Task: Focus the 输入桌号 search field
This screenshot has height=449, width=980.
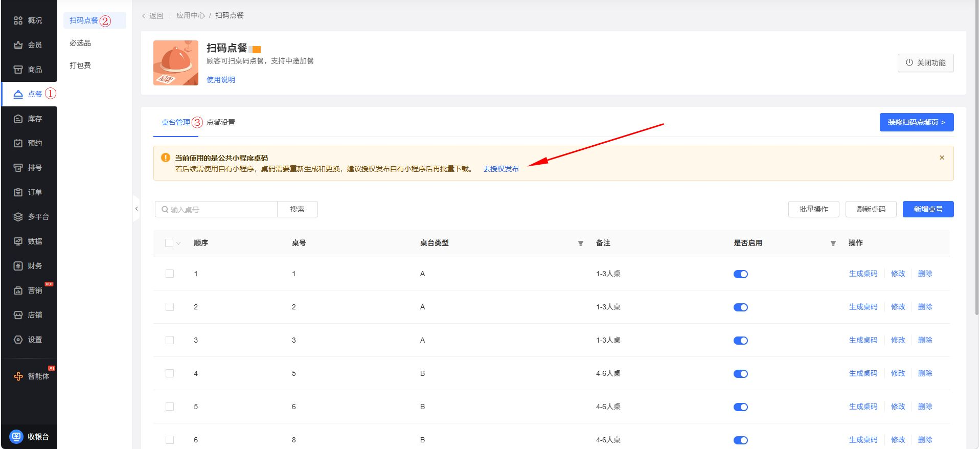Action: (216, 209)
